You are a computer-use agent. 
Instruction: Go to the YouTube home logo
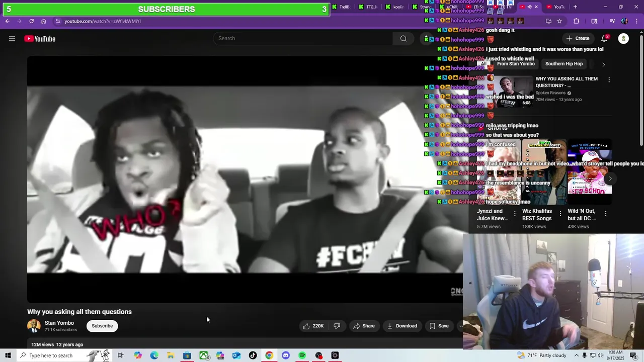40,39
